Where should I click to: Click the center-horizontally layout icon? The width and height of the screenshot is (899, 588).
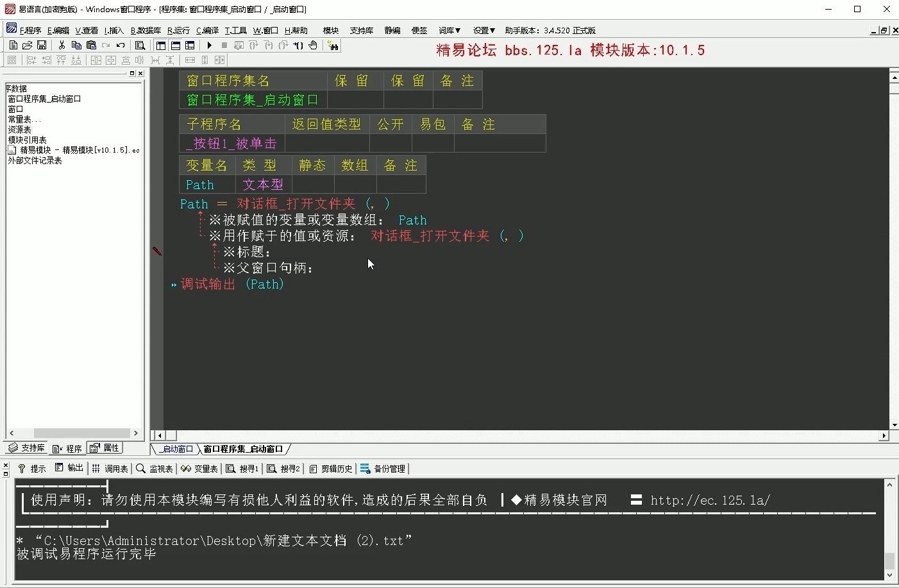click(x=96, y=60)
